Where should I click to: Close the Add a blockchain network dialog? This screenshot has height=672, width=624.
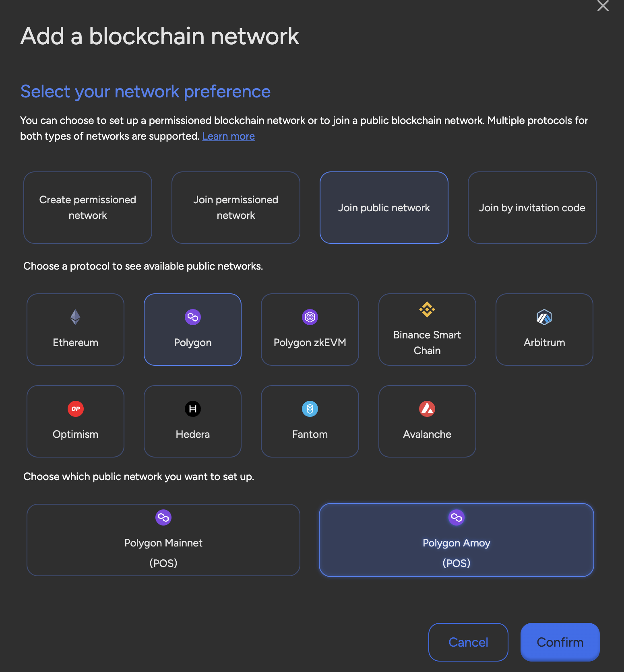603,6
